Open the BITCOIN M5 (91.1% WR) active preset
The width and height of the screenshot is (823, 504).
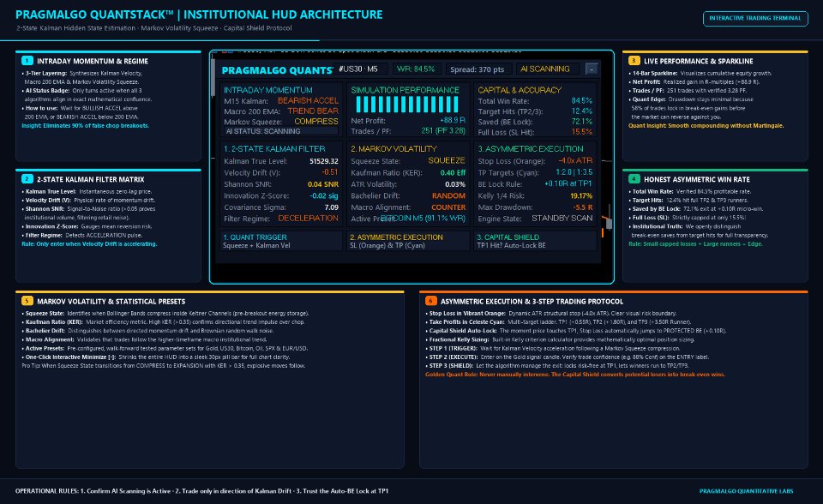pos(423,218)
